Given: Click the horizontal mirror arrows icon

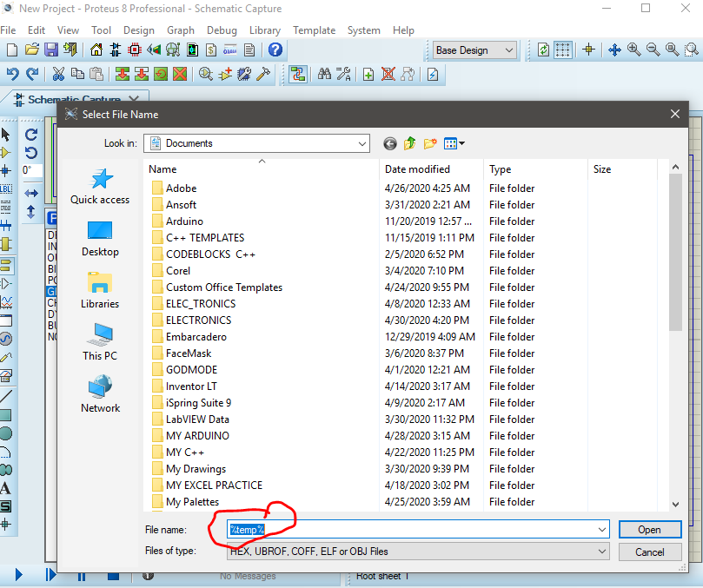Looking at the screenshot, I should pyautogui.click(x=31, y=194).
